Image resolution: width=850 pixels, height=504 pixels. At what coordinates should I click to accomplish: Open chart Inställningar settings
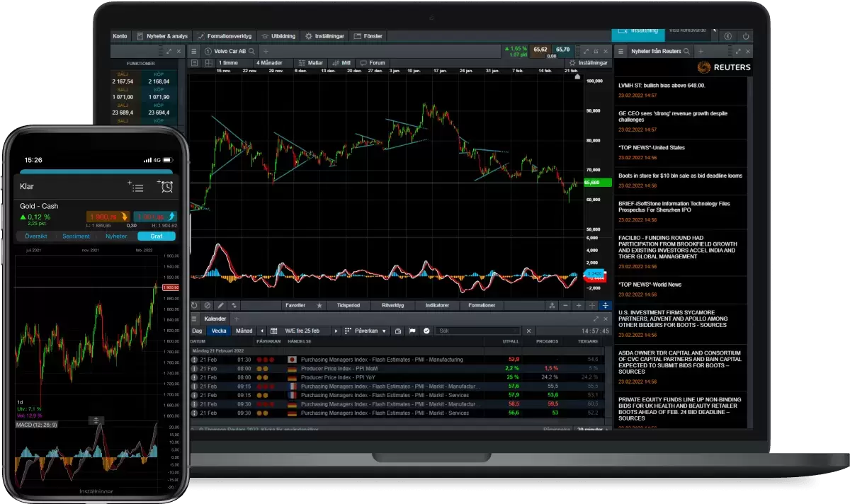pyautogui.click(x=589, y=62)
